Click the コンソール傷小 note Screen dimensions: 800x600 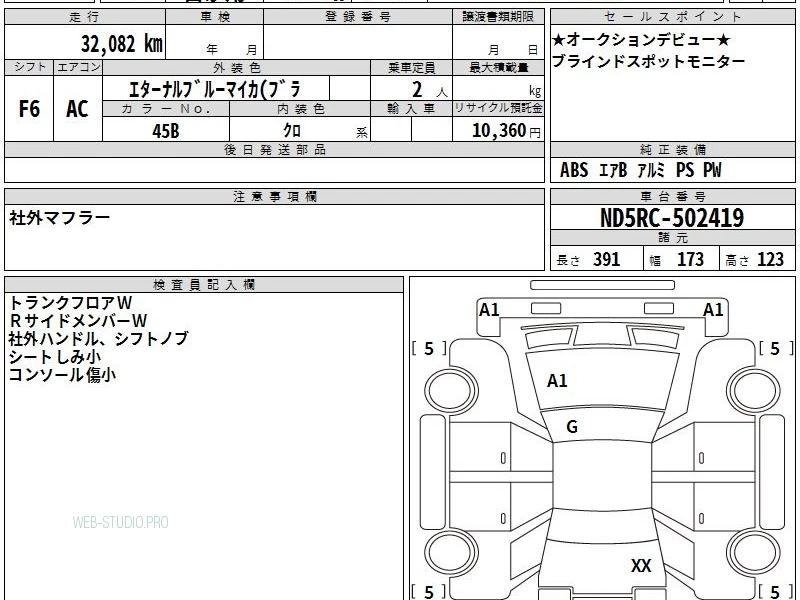point(62,374)
